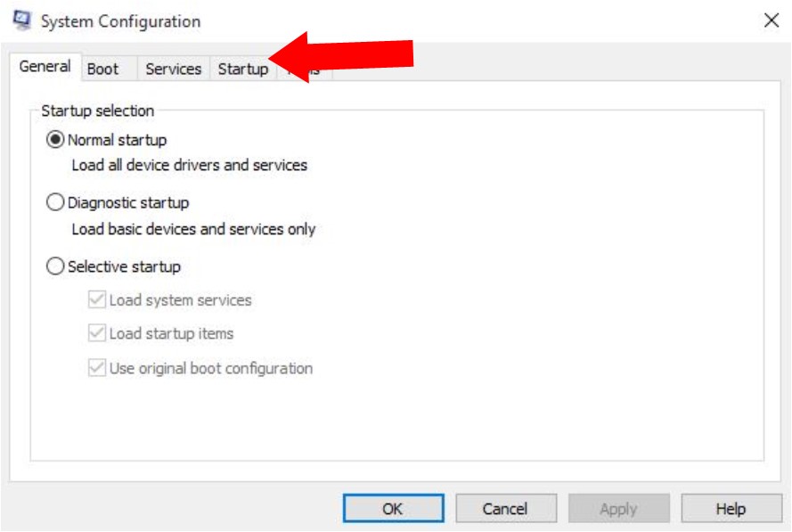Image resolution: width=792 pixels, height=532 pixels.
Task: Open Help for System Configuration
Action: click(x=731, y=509)
